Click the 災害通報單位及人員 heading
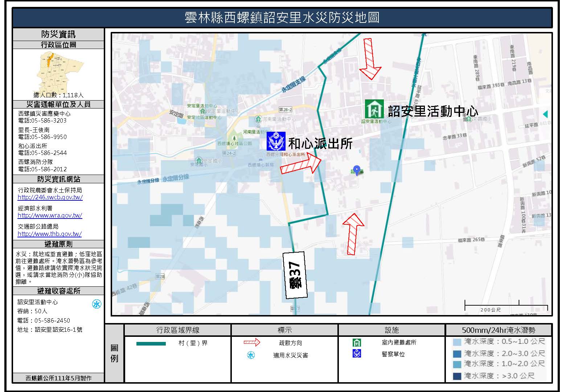Screen dimensions: 566x392 (x=58, y=104)
